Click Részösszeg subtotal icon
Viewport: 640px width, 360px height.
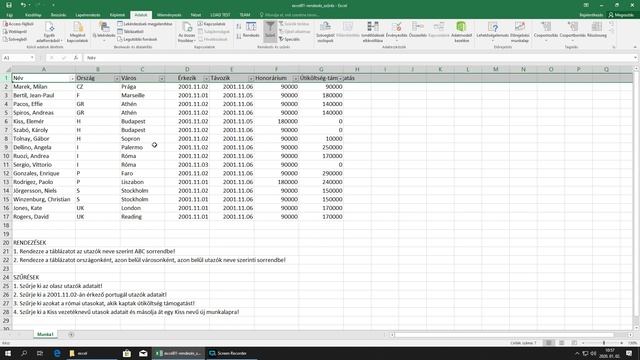point(597,30)
